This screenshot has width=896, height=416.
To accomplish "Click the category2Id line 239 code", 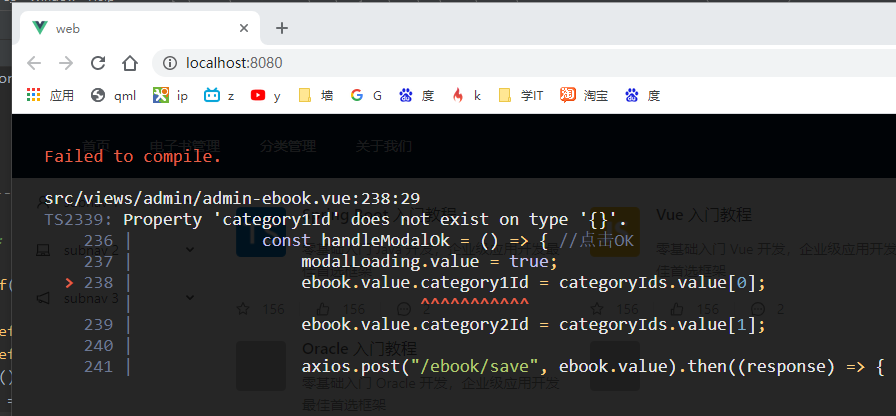I will tap(533, 325).
